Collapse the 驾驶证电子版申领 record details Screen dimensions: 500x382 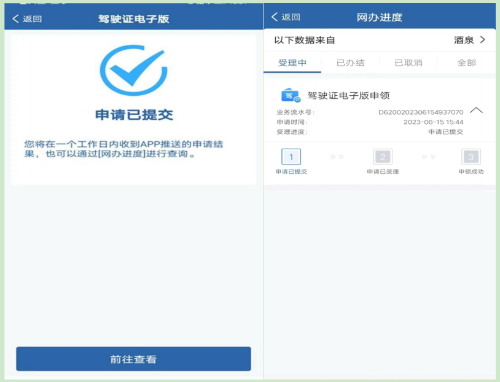[476, 110]
